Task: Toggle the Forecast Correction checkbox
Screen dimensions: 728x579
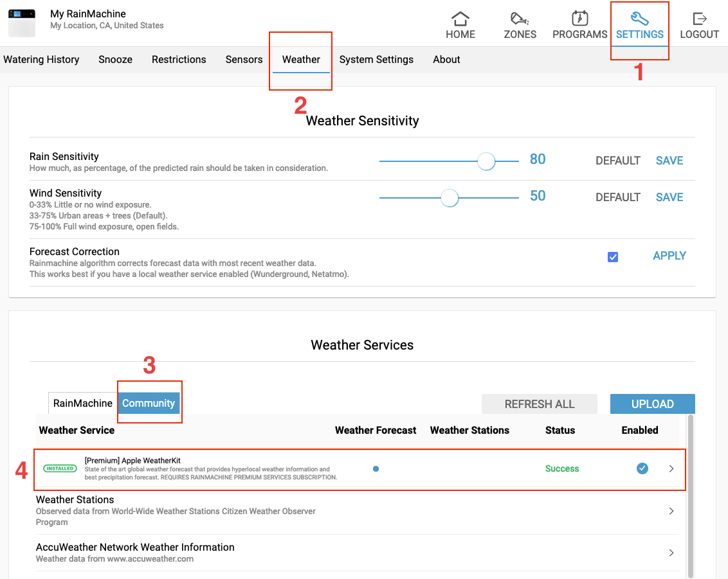Action: point(613,257)
